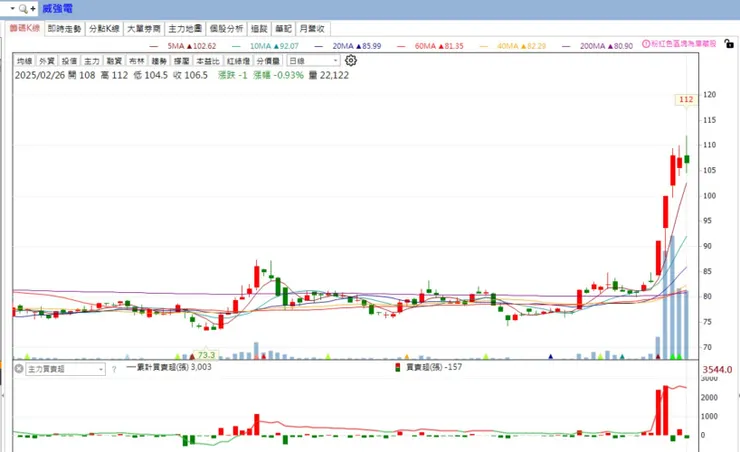This screenshot has height=452, width=740.
Task: Switch to the 即時走勢 tab
Action: point(65,29)
